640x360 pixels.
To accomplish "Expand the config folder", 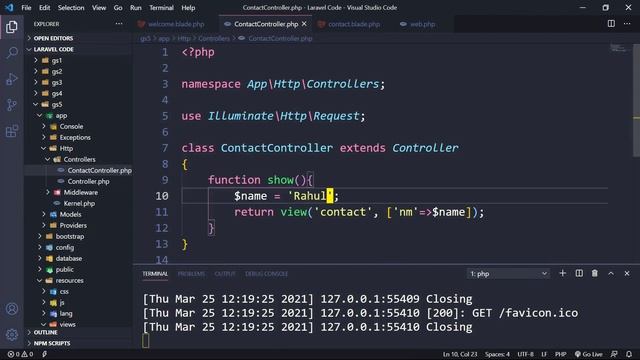I will click(64, 247).
